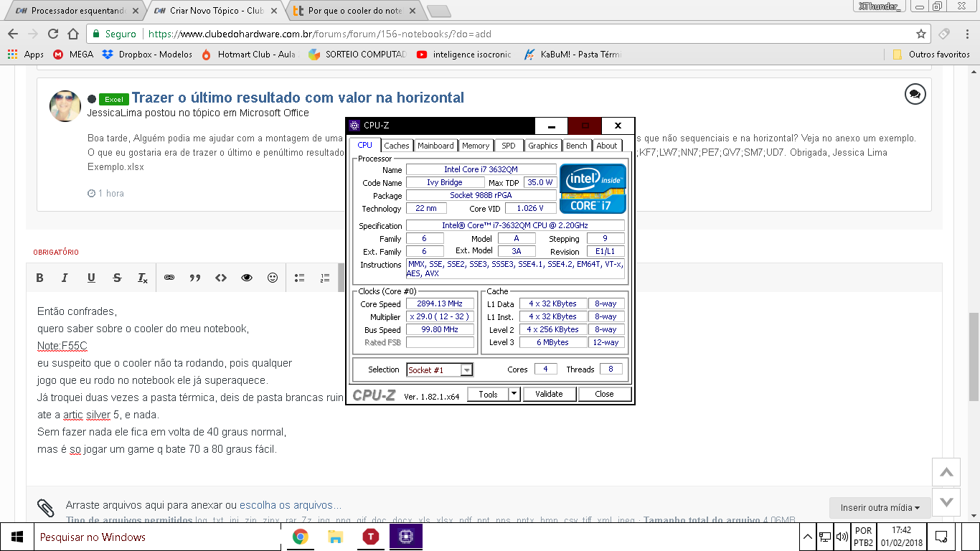Viewport: 980px width, 551px height.
Task: Open Chrome from the taskbar
Action: click(301, 537)
